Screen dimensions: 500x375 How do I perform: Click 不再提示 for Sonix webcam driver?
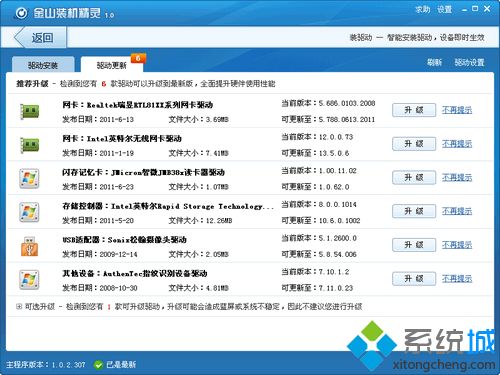pyautogui.click(x=457, y=245)
